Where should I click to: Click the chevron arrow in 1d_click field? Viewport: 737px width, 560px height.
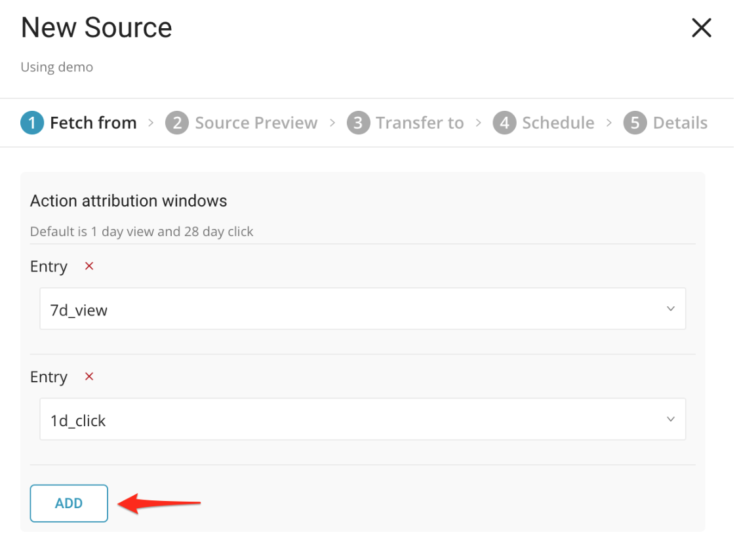click(x=670, y=420)
